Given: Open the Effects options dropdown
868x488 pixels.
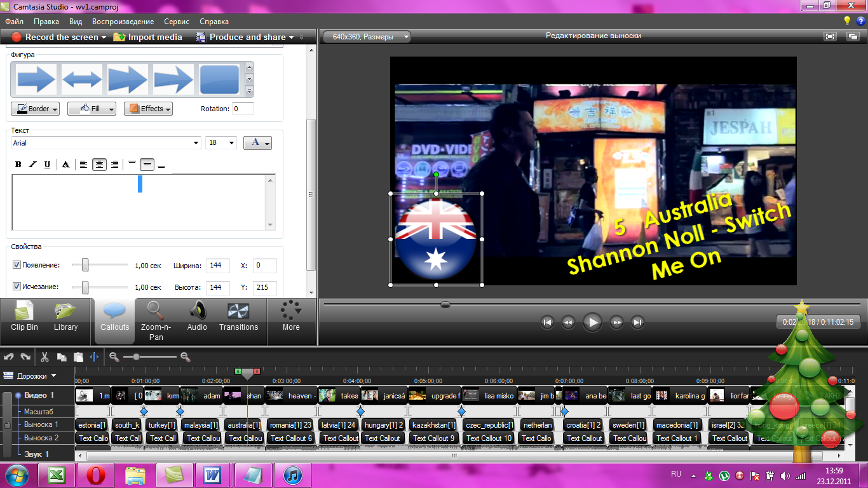Looking at the screenshot, I should 148,109.
